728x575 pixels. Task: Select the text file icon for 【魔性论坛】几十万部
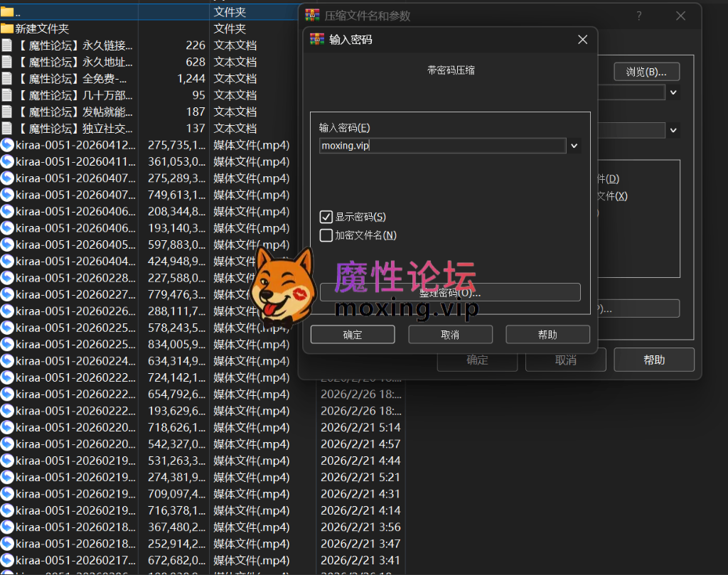[x=7, y=95]
